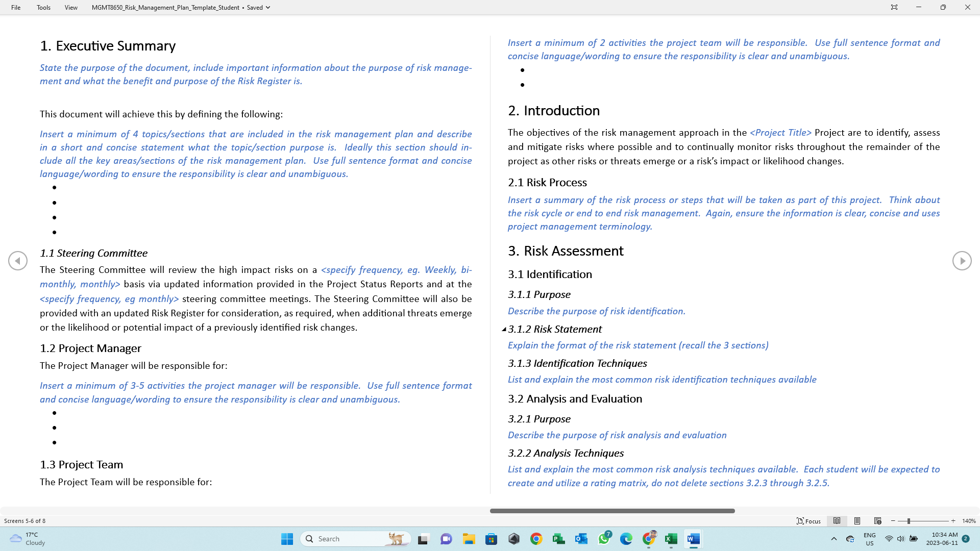Screen dimensions: 980x551
Task: Click the auto-hide reading toolbar icon
Action: pyautogui.click(x=894, y=7)
